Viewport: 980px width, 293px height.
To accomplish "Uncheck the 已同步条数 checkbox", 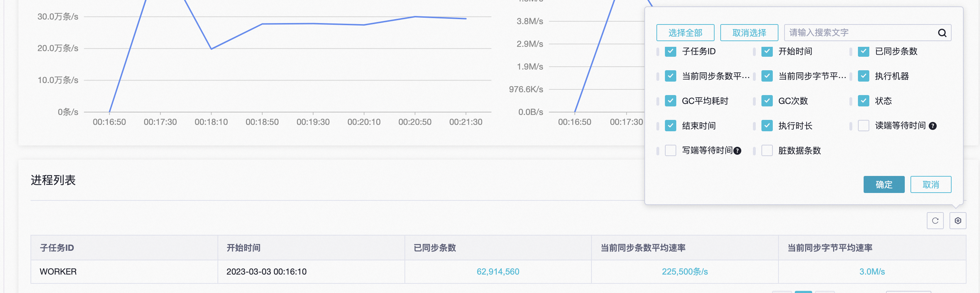I will coord(863,51).
